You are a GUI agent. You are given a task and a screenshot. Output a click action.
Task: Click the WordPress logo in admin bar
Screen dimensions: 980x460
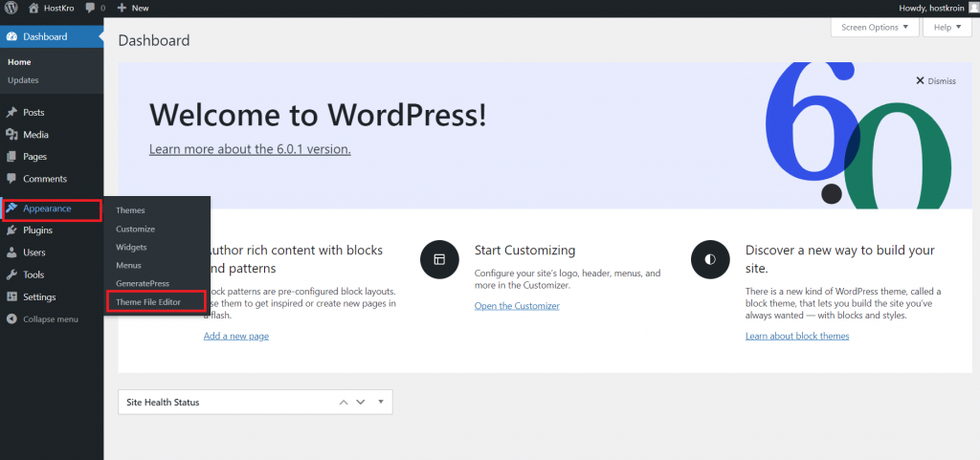pos(11,8)
